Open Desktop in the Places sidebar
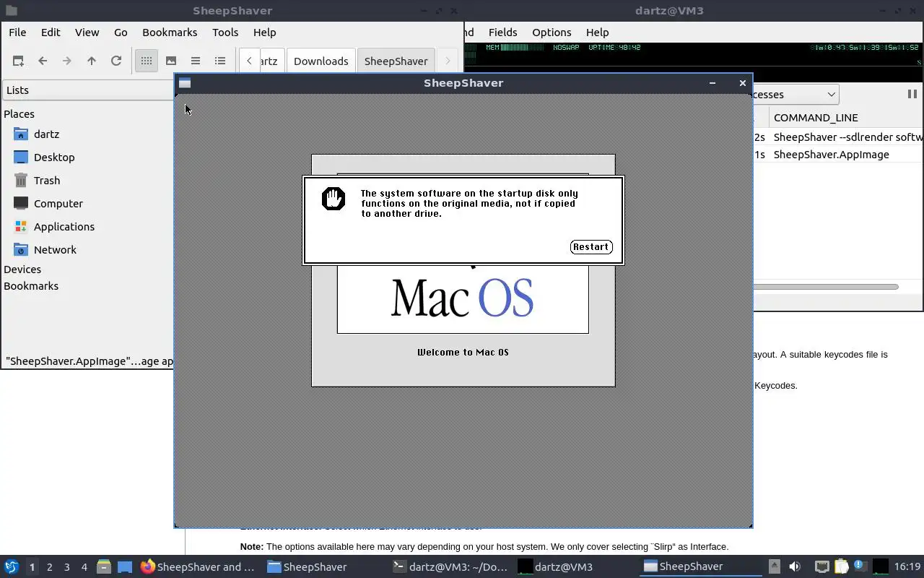Screen dimensions: 924x578 click(54, 158)
